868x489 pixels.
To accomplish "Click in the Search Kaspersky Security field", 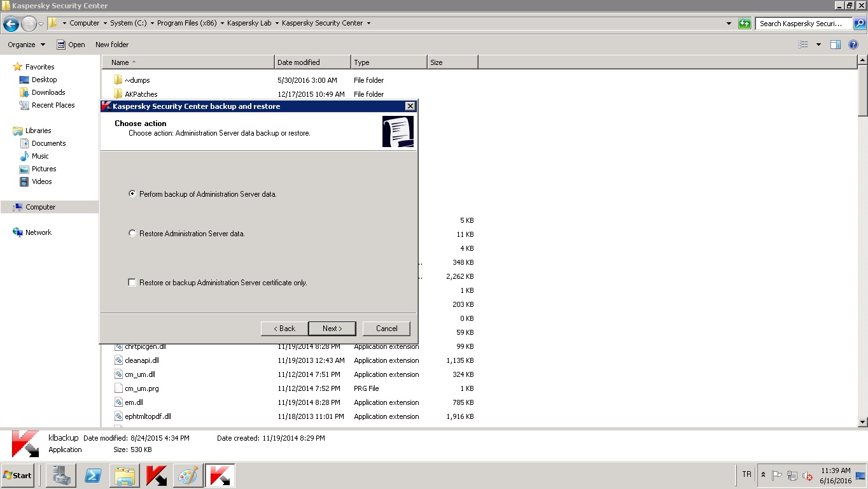I will (803, 24).
